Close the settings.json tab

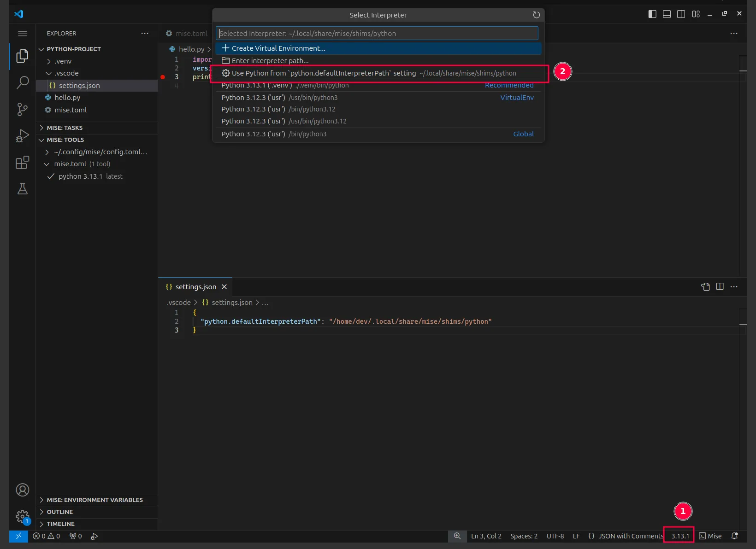click(224, 286)
